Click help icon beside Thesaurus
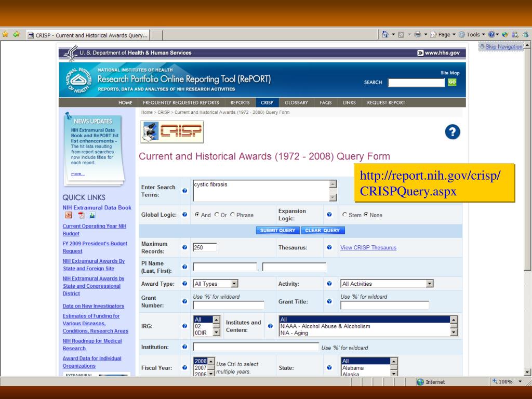The height and width of the screenshot is (399, 532). [x=329, y=247]
